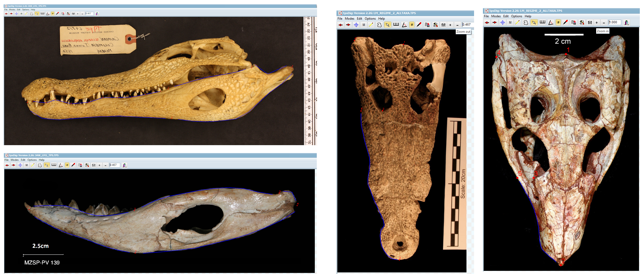This screenshot has width=644, height=274.
Task: Click the exit door icon in MZSP-PV 139 window
Action: coord(125,165)
